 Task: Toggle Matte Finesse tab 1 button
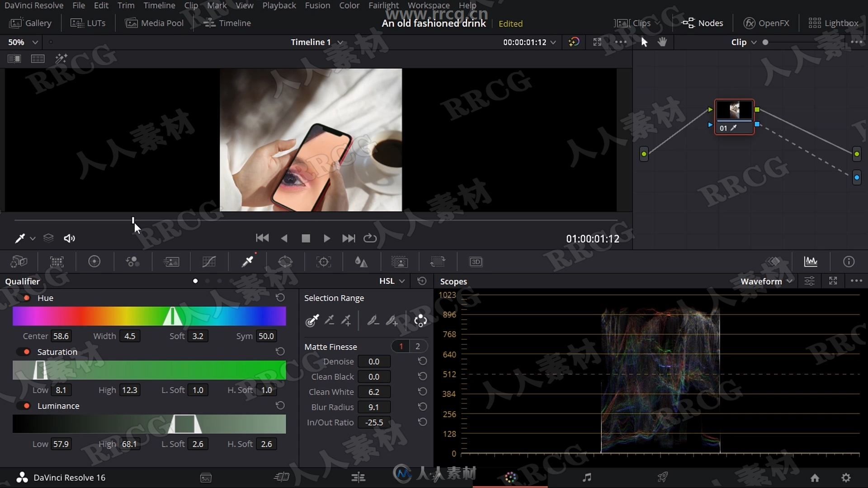pos(401,346)
